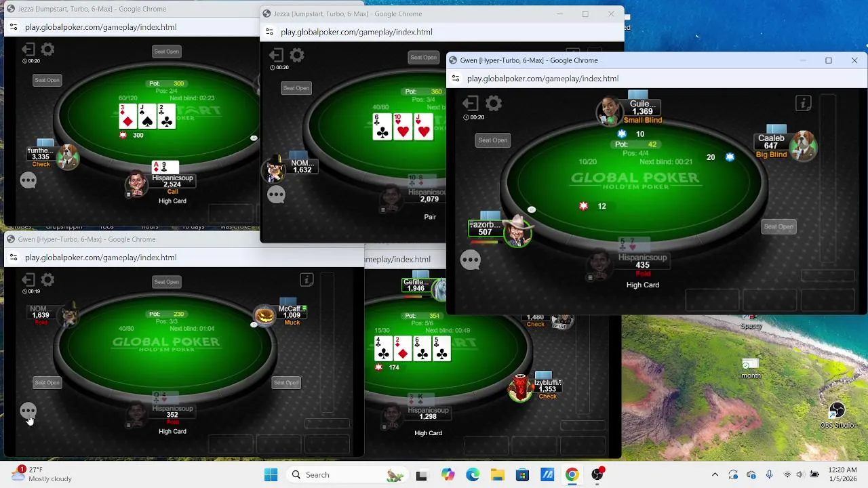Screen dimensions: 868x488
Task: Show hidden system tray icons
Action: [715, 474]
